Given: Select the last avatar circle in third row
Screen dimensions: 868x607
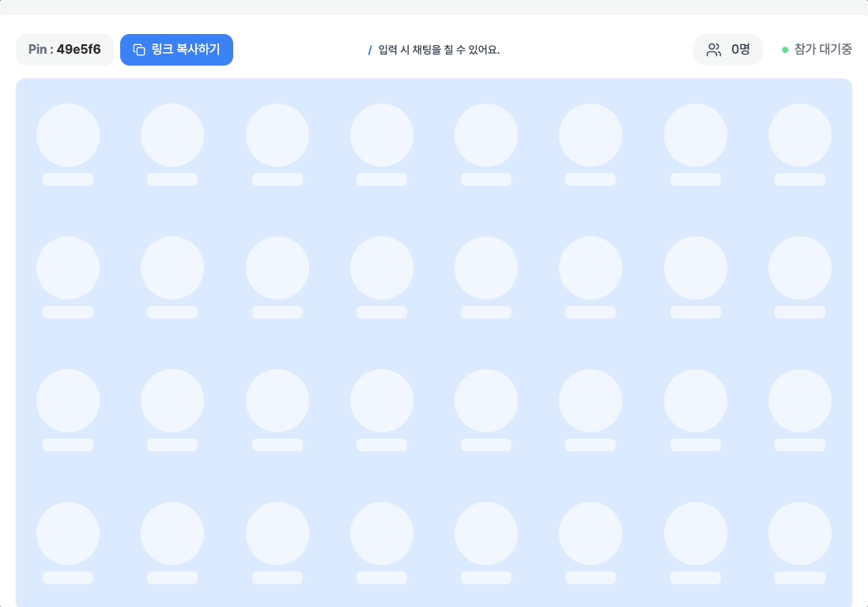Looking at the screenshot, I should click(x=800, y=401).
